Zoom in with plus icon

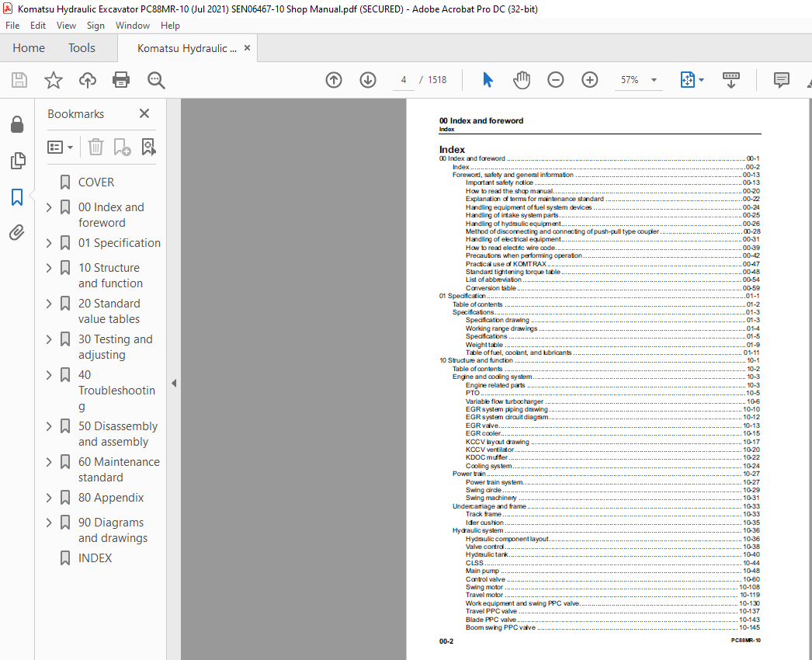[x=590, y=80]
